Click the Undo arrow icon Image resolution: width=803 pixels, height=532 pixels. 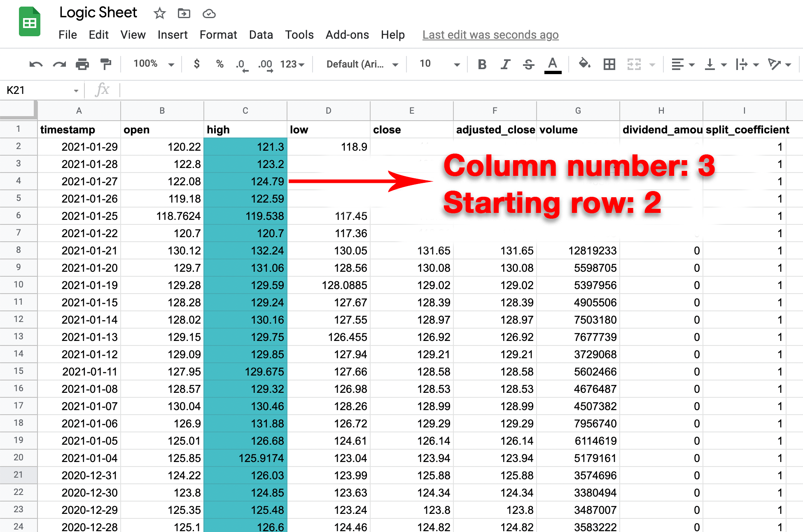[36, 64]
